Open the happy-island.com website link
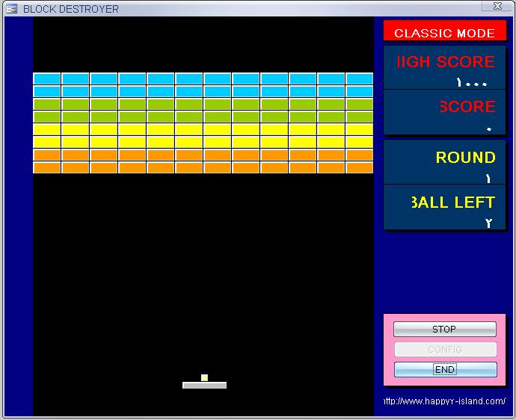This screenshot has height=420, width=516. (x=445, y=401)
